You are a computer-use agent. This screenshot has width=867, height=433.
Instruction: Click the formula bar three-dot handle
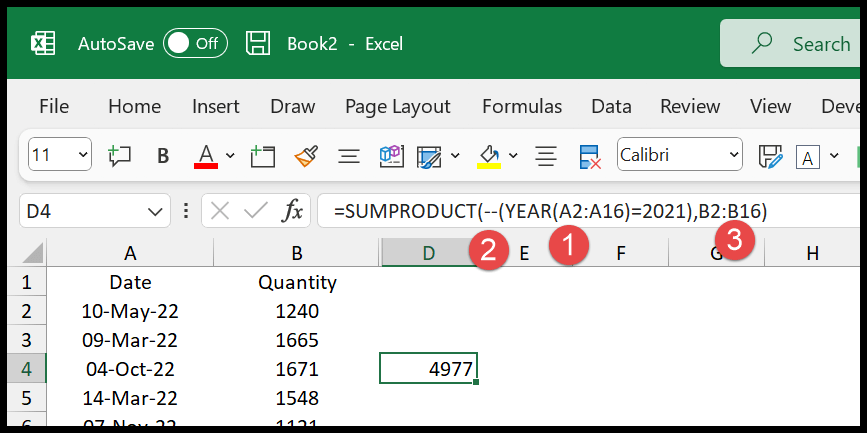pyautogui.click(x=186, y=211)
